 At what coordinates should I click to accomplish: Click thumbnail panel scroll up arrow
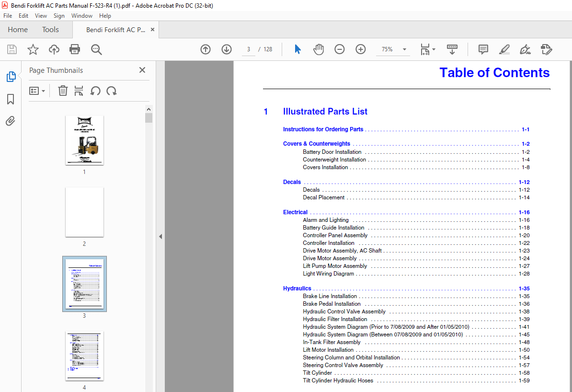click(x=149, y=109)
